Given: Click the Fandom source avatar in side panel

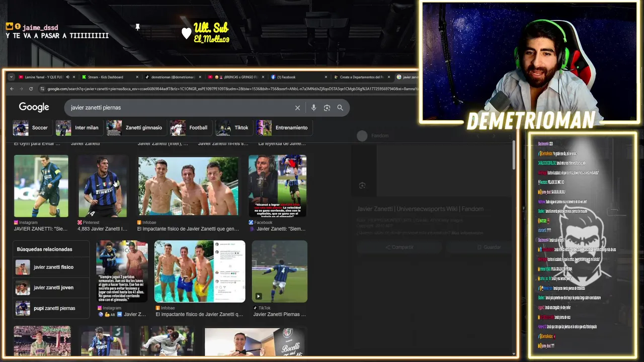Looking at the screenshot, I should (x=362, y=136).
